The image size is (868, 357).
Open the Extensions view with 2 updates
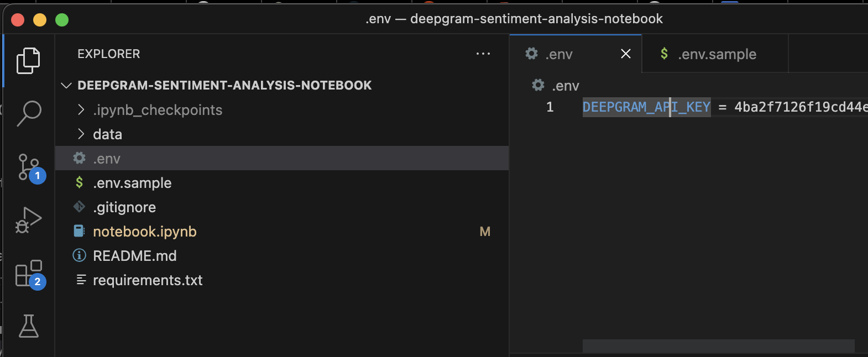pyautogui.click(x=30, y=274)
